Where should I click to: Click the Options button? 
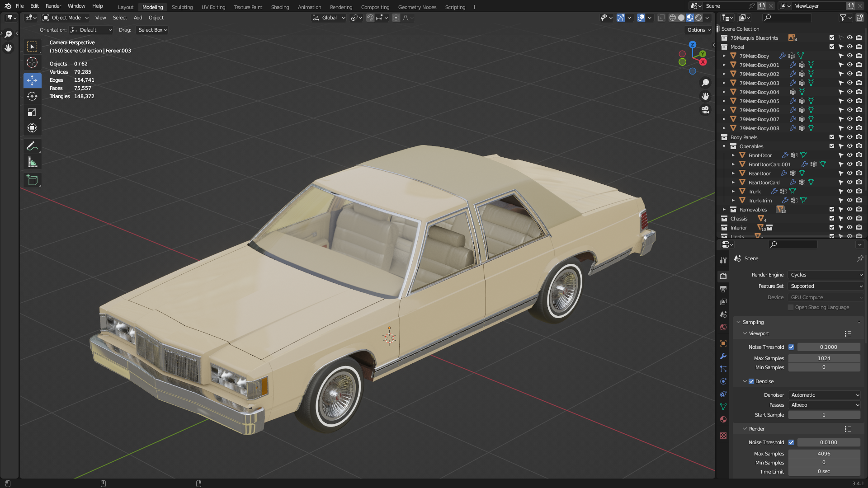point(699,30)
